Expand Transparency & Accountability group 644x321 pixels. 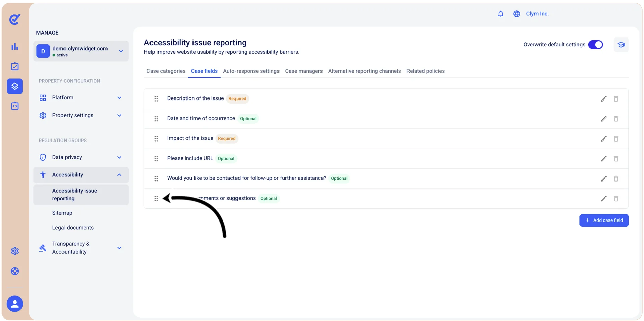click(81, 248)
